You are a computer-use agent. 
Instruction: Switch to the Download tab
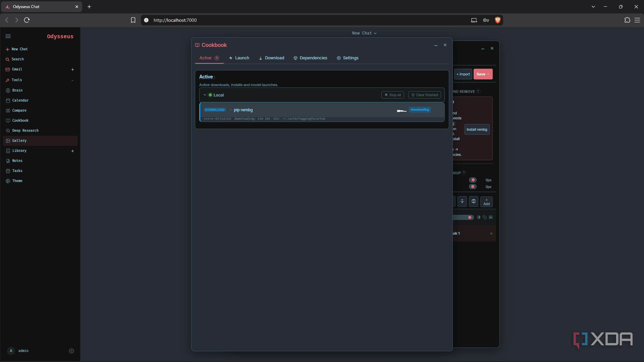coord(272,58)
